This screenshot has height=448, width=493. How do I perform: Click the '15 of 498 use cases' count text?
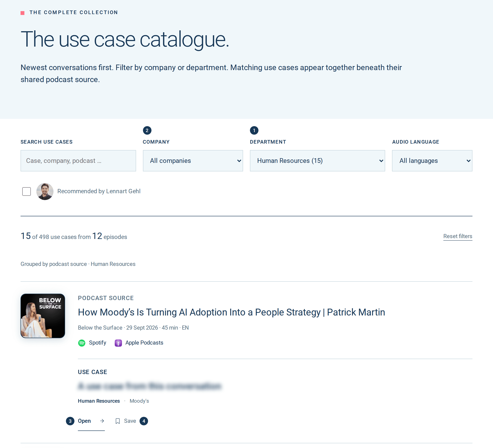pos(74,236)
